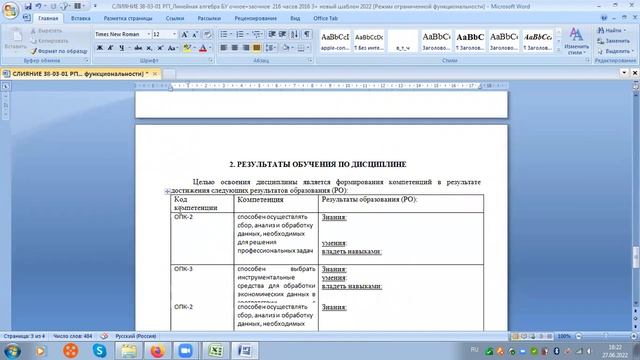
Task: Toggle bold (Ж) formatting
Action: click(x=100, y=48)
